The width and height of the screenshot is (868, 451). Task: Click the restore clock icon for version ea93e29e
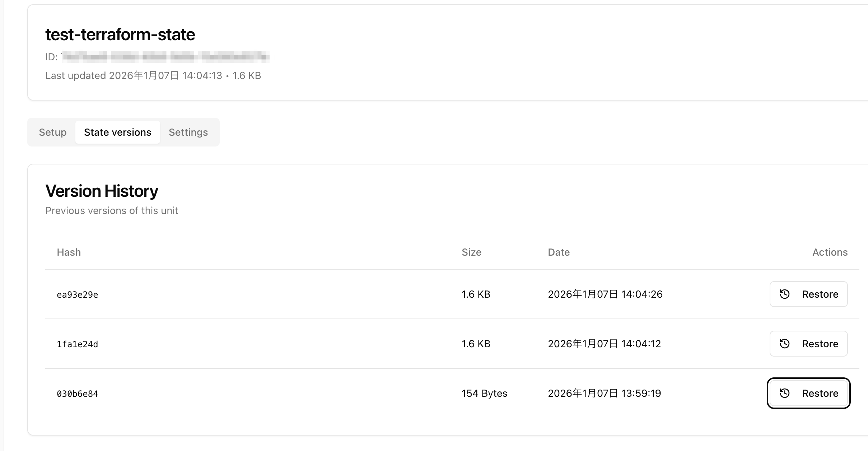(785, 294)
